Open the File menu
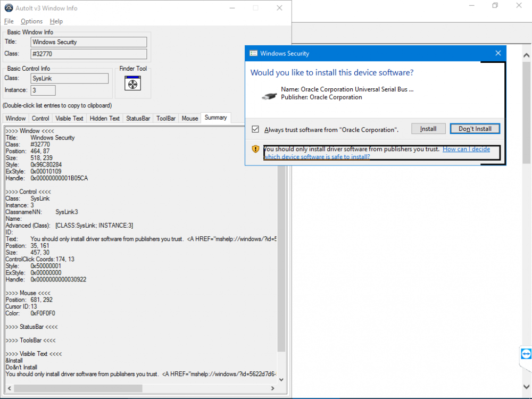Screen dimensions: 532x399 9,21
